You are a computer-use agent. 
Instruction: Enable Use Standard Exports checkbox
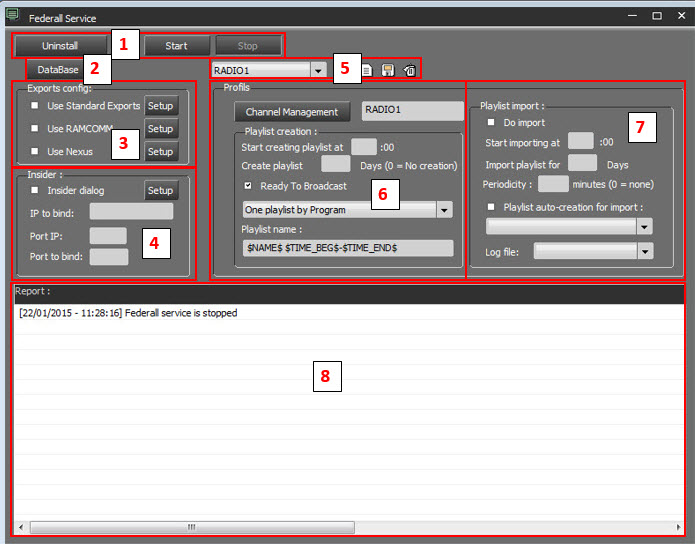(35, 106)
